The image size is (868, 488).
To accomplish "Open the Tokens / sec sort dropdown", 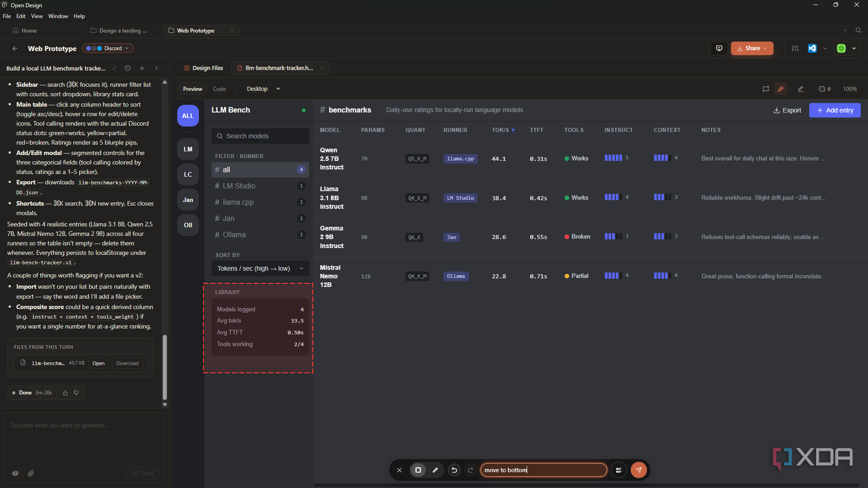I will pyautogui.click(x=260, y=268).
